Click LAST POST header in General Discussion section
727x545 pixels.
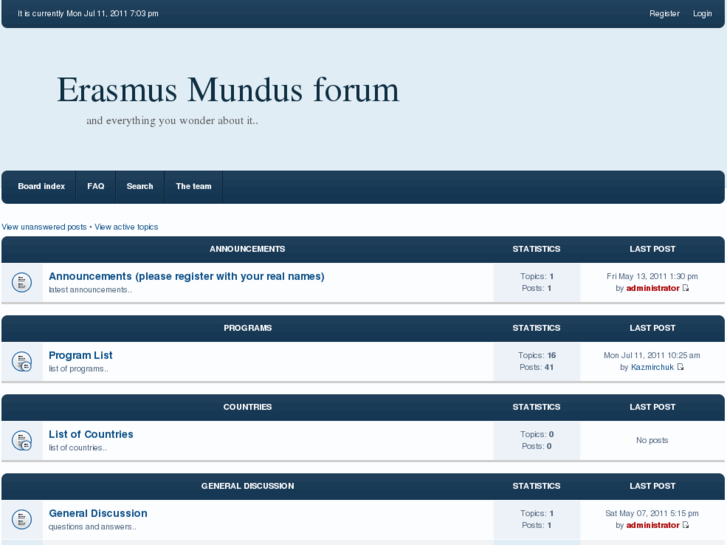point(652,486)
